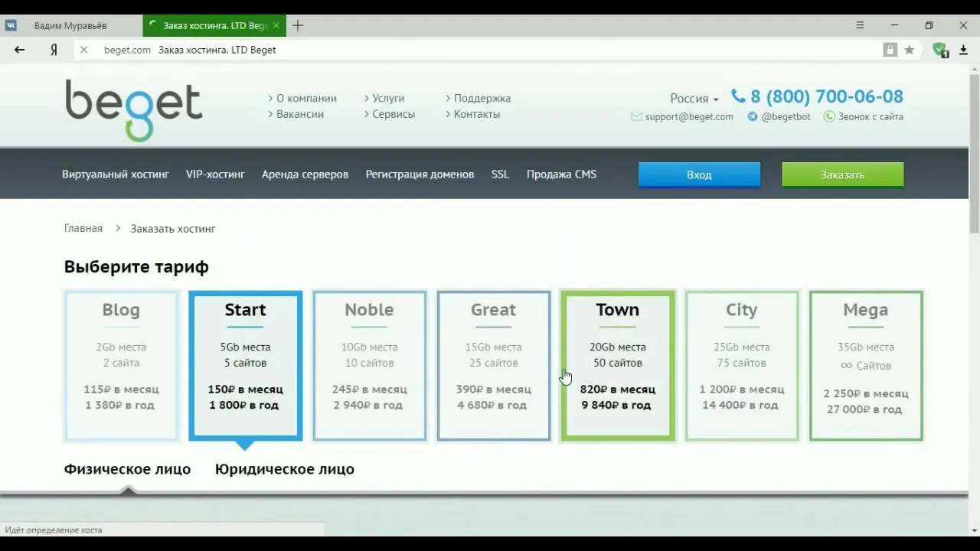Click the page vertical scrollbar
This screenshot has height=551, width=980.
[974, 153]
